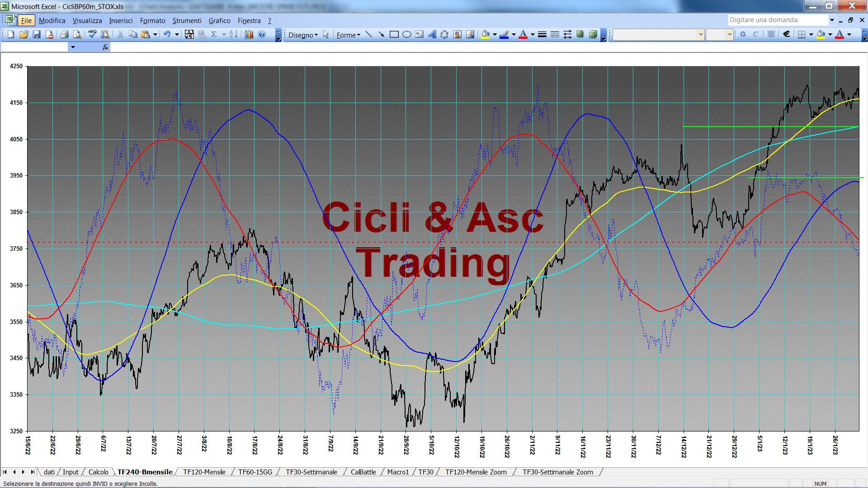Open the File menu
Viewport: 868px width, 488px height.
pos(26,21)
